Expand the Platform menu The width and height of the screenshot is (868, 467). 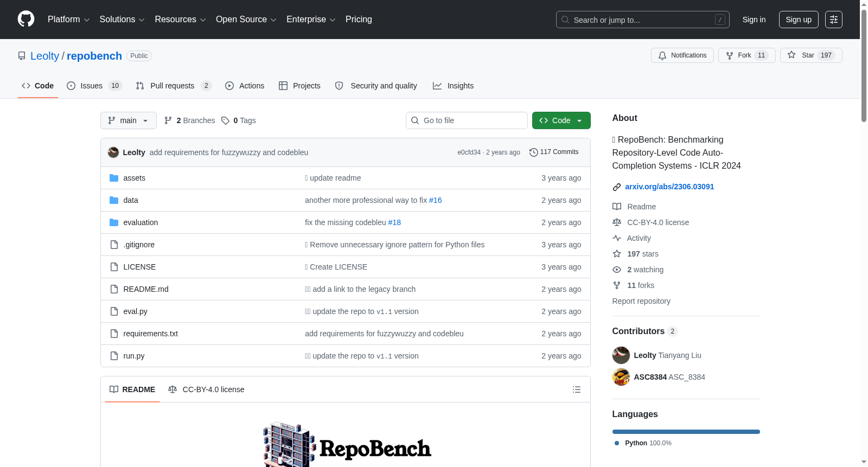(x=69, y=20)
